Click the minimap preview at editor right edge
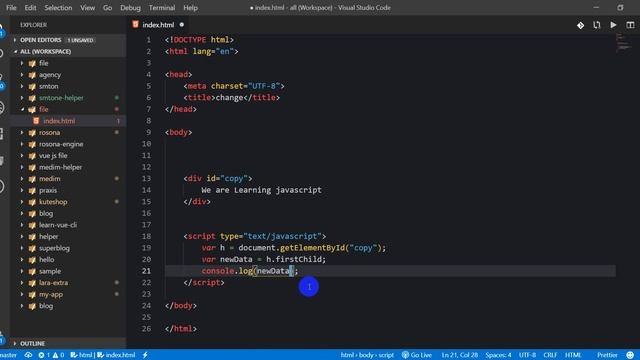Image resolution: width=640 pixels, height=360 pixels. [623, 42]
